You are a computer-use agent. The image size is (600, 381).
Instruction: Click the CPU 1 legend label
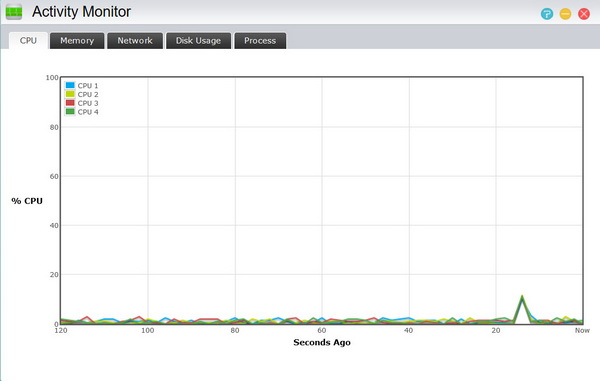88,86
